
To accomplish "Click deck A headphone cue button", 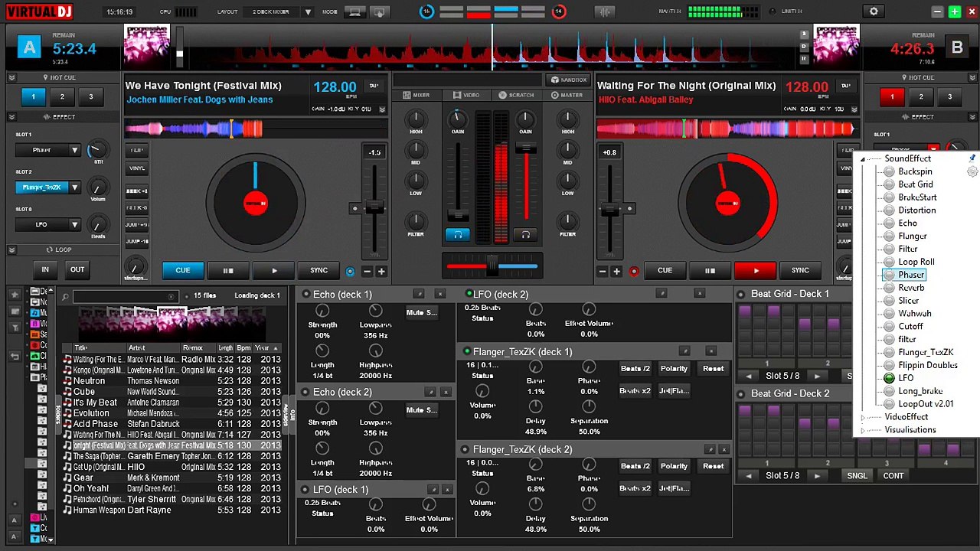I will coord(458,235).
